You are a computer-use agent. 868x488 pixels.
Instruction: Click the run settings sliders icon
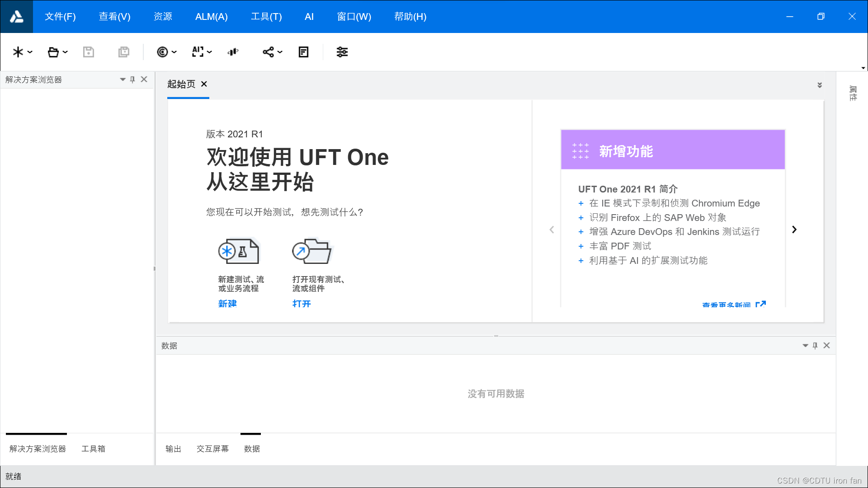pos(342,52)
